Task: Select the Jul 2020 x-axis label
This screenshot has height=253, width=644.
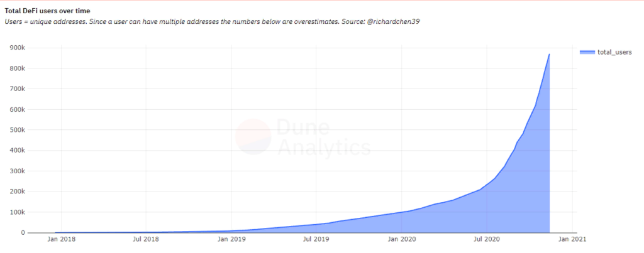Action: [x=487, y=239]
